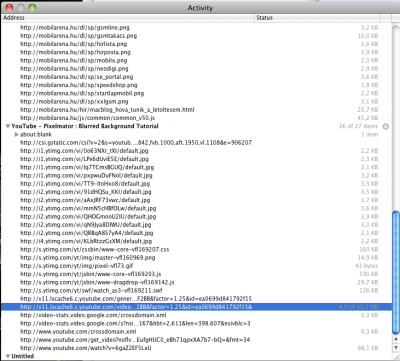The width and height of the screenshot is (400, 361).
Task: Click the '43 bytes' status value
Action: pos(367,266)
